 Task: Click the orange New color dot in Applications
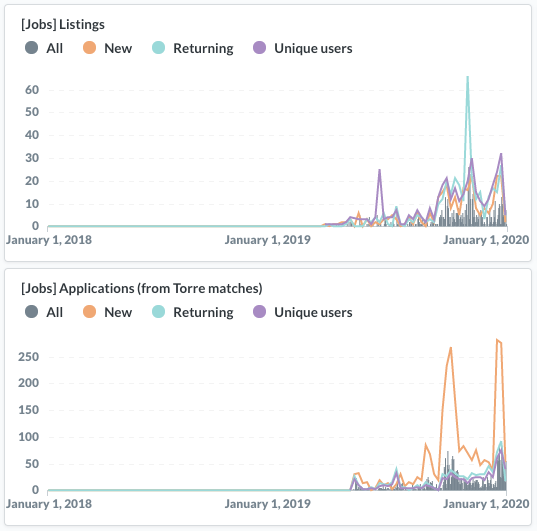tap(89, 311)
